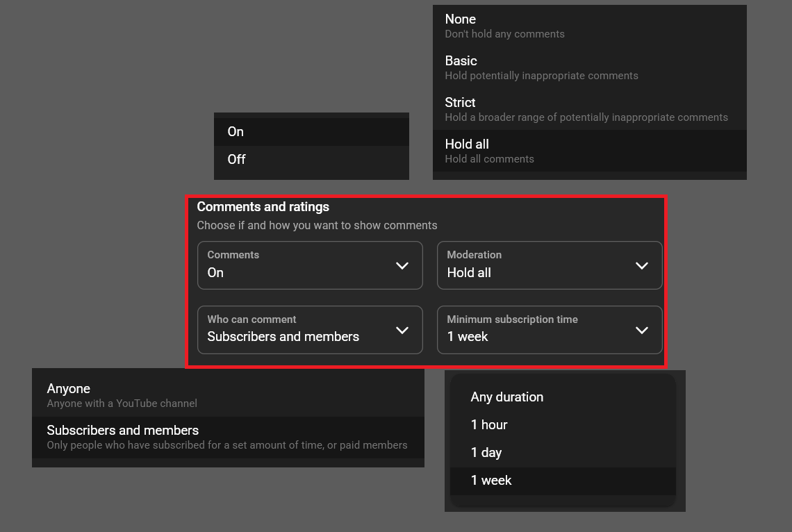
Task: Open the Moderation dropdown set to Hold all
Action: [x=550, y=265]
